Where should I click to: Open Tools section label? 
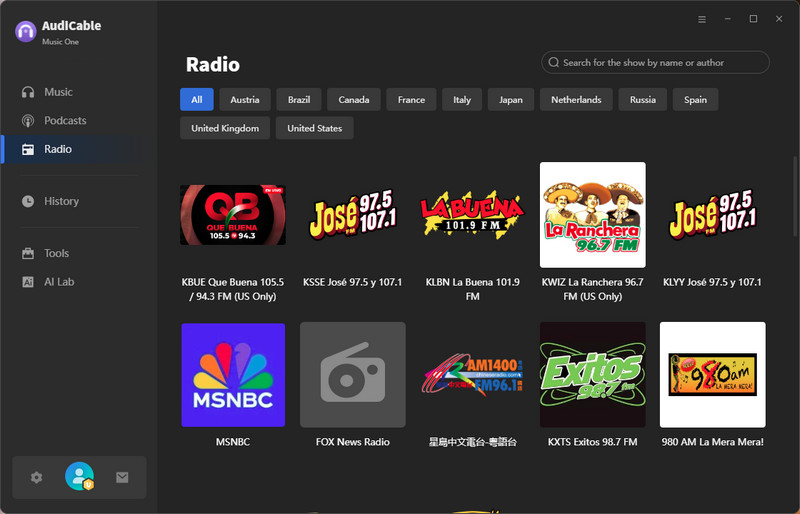(56, 253)
